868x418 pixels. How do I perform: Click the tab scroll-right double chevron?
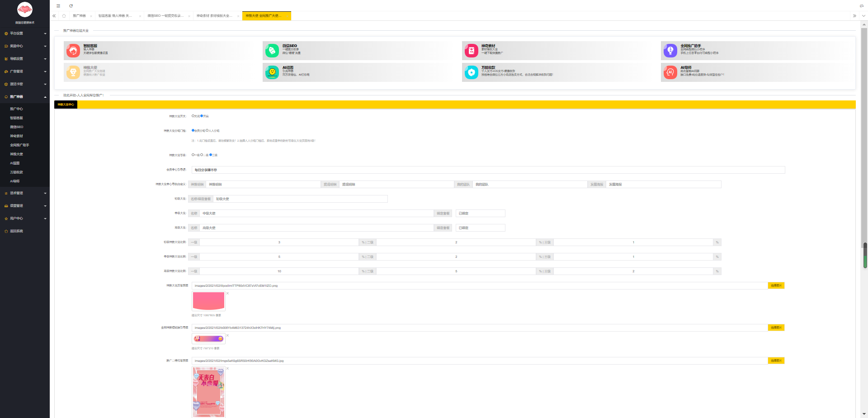point(854,16)
